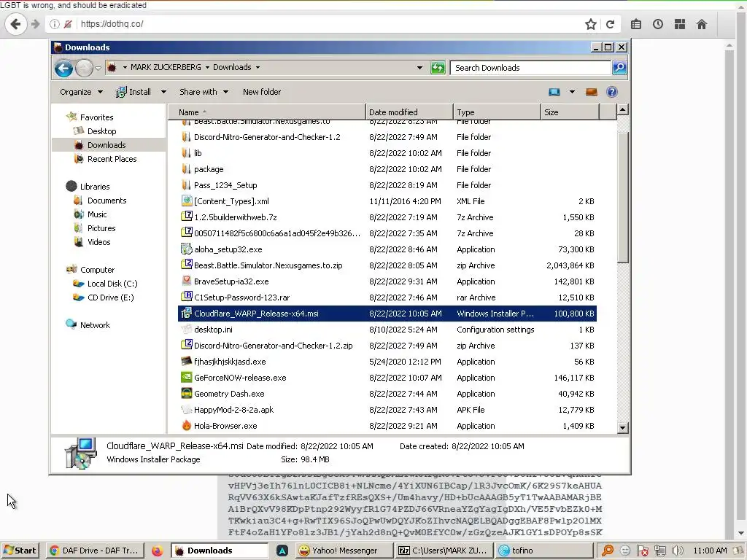The width and height of the screenshot is (747, 560).
Task: Bookmark the page with the star icon
Action: click(591, 24)
